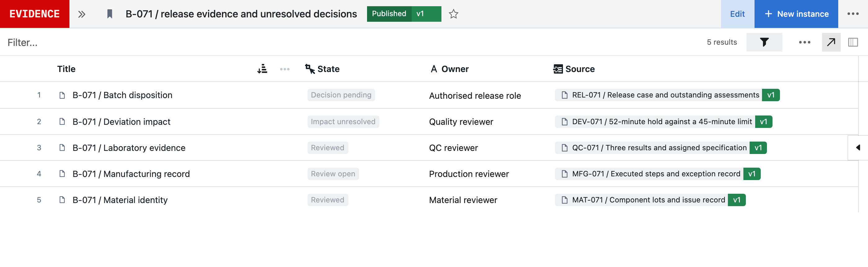
Task: Expand the sidebar with double chevron
Action: coord(82,14)
